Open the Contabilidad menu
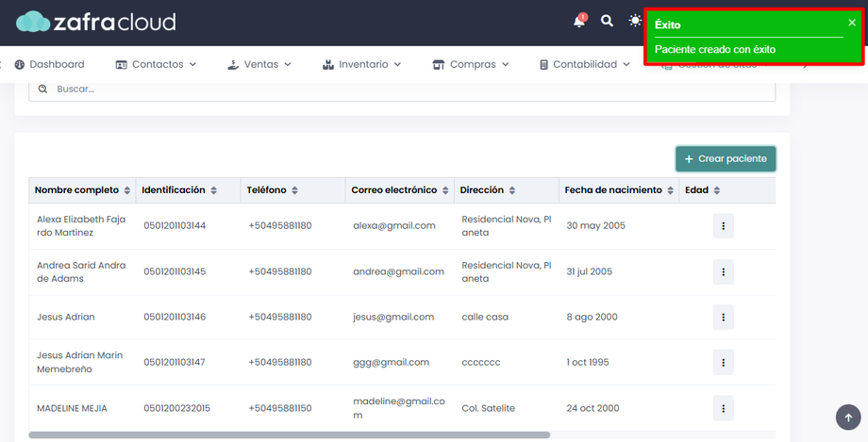The image size is (868, 442). click(x=585, y=64)
